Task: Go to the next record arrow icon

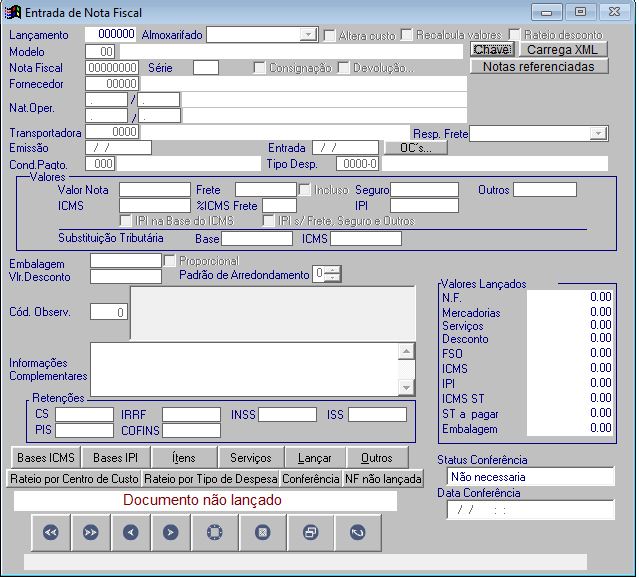Action: (170, 532)
